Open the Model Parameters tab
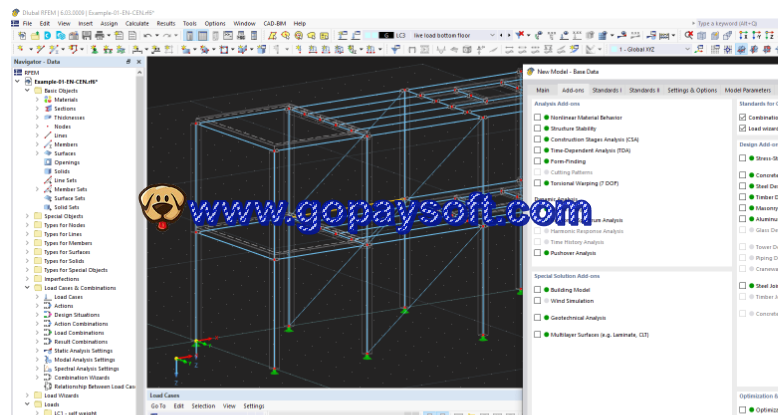The image size is (778, 415). coord(748,90)
